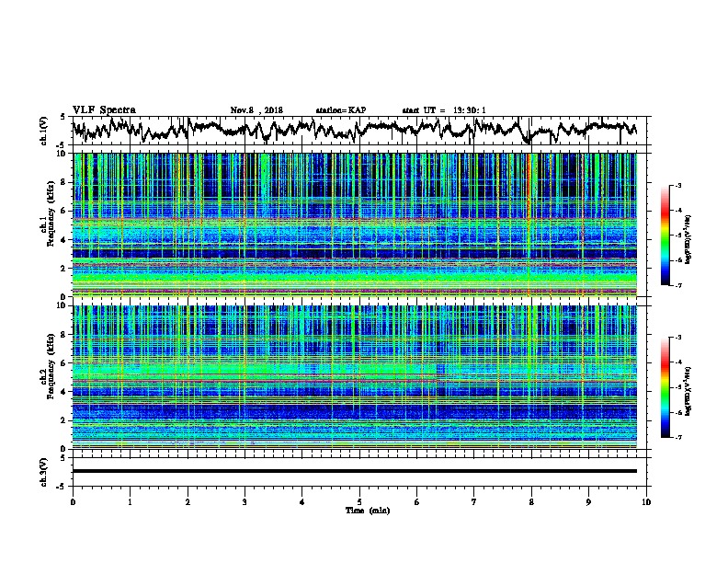
Task: Click the ch.2 spectrogram panel
Action: tap(355, 377)
